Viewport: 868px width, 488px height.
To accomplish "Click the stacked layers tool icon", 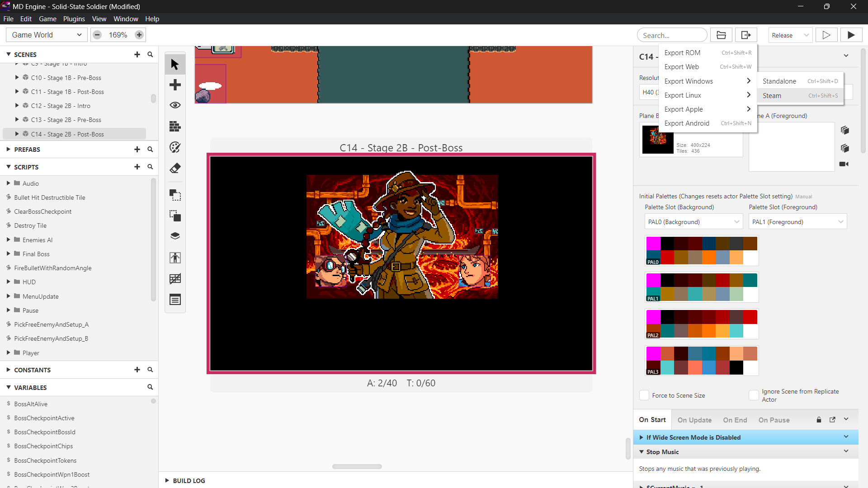I will [x=175, y=236].
